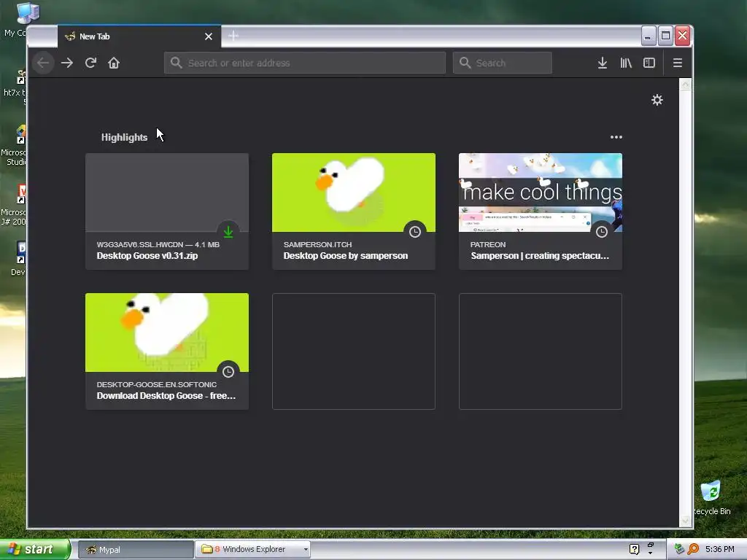Click the green download arrow badge
747x560 pixels.
[228, 232]
